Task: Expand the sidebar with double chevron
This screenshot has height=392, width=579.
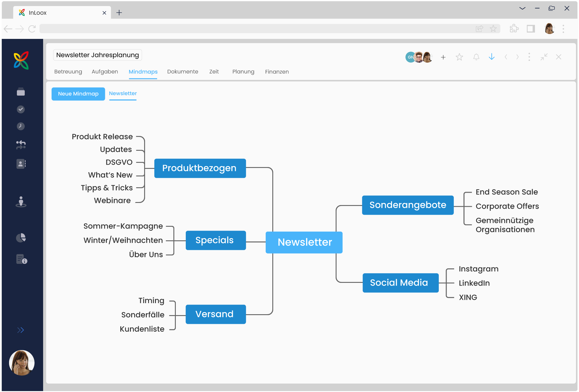Action: (21, 330)
